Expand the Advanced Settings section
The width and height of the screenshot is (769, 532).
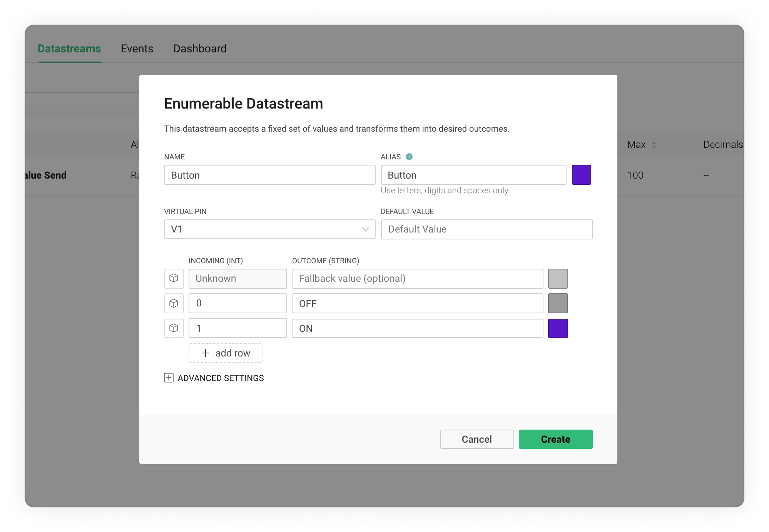221,378
